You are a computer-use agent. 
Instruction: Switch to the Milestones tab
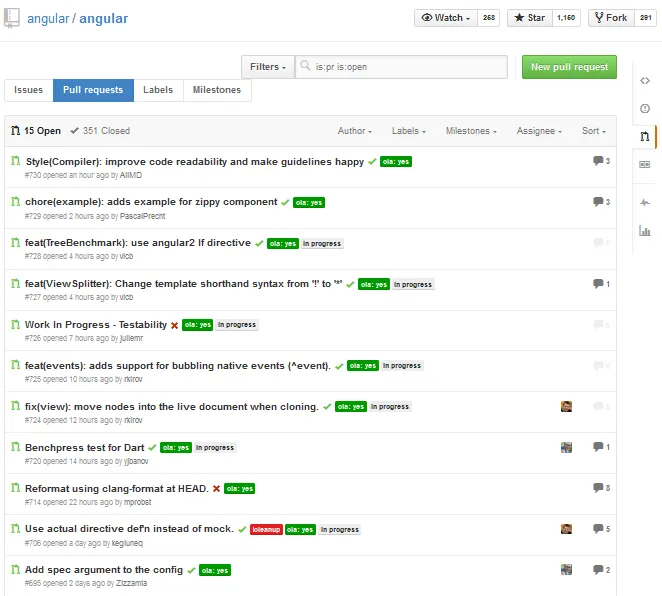click(217, 90)
